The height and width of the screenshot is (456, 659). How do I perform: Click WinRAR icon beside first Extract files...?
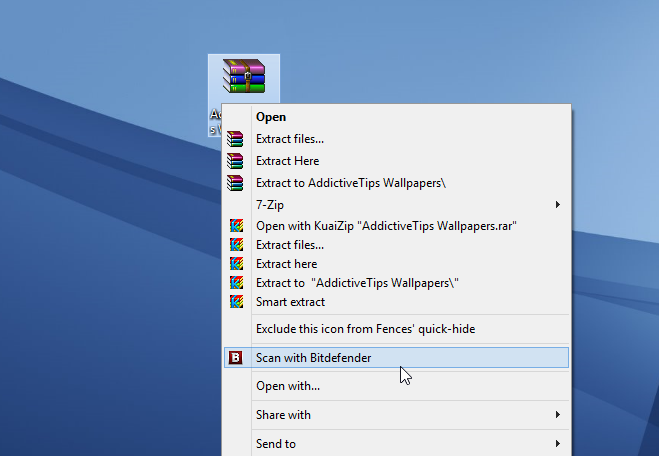tap(235, 139)
